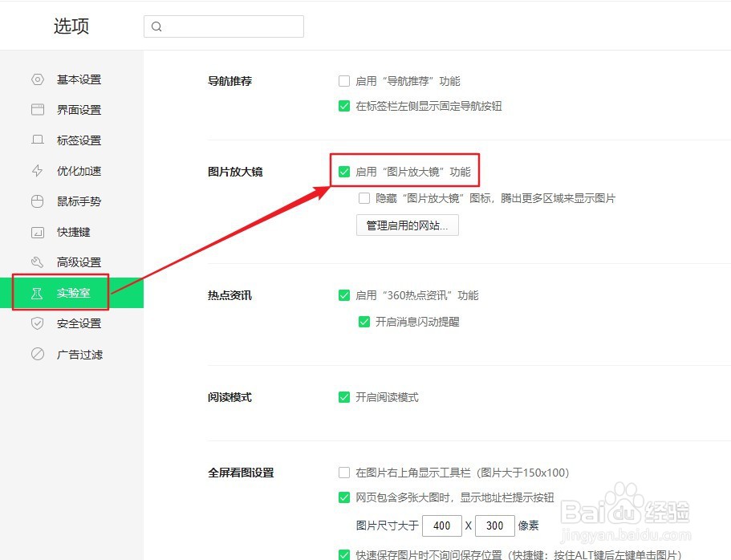Select 实验室 in sidebar
731x560 pixels.
click(73, 293)
